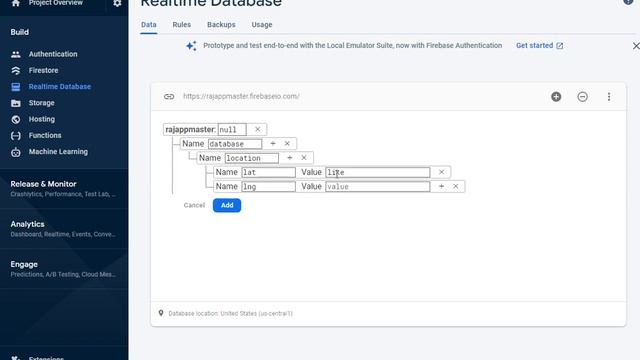Image resolution: width=640 pixels, height=360 pixels.
Task: Click the empty lng value field
Action: coord(378,187)
